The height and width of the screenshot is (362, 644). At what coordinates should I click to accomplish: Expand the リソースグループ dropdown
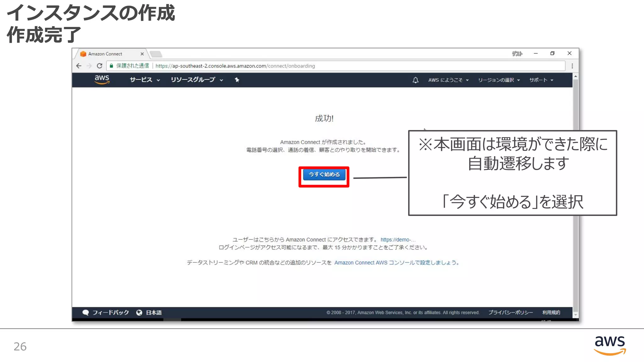tap(197, 80)
